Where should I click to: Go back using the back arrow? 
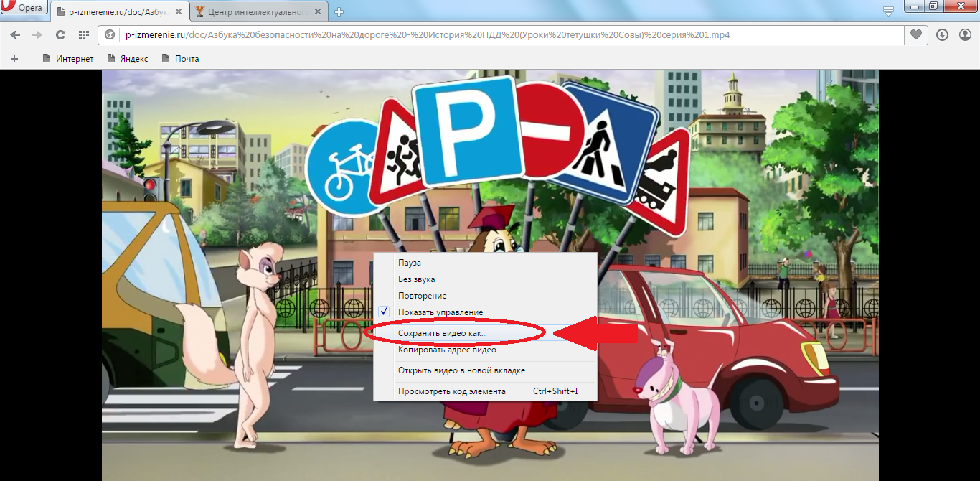tap(15, 34)
